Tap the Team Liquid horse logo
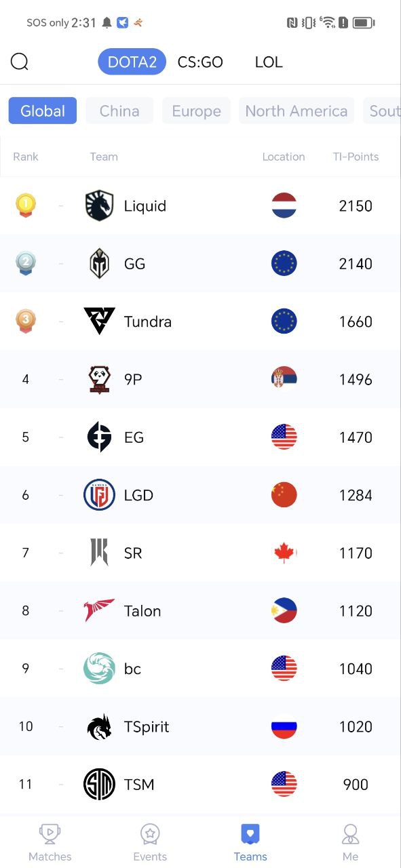 [99, 205]
